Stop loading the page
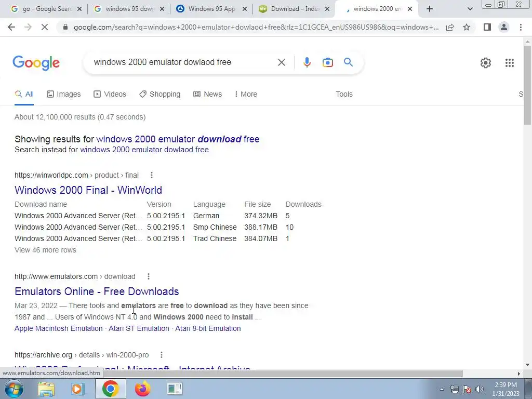 point(45,27)
